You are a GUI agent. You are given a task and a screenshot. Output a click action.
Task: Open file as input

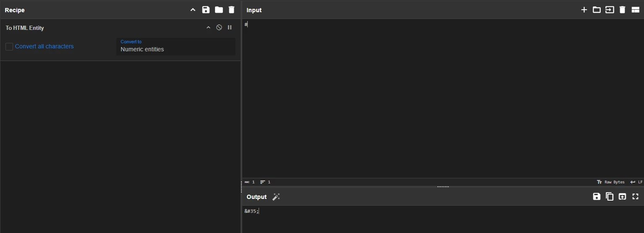(610, 10)
